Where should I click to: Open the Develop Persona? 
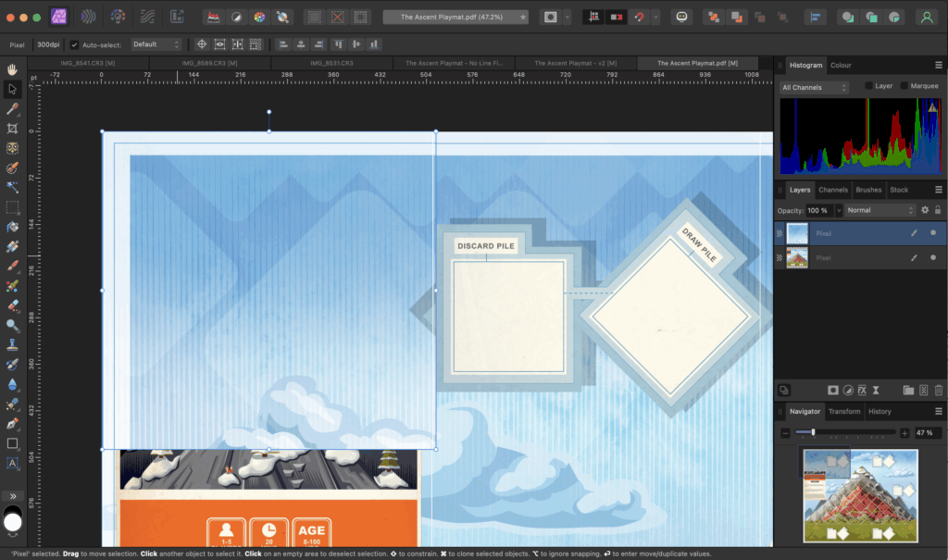118,17
